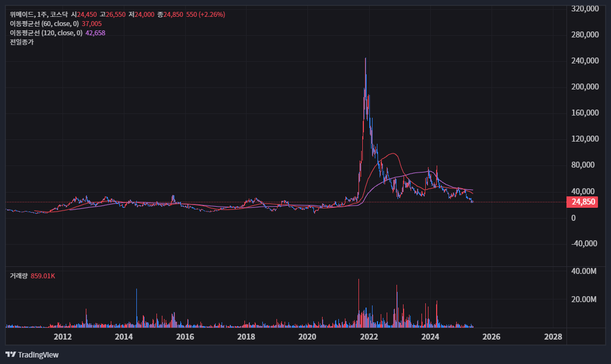Screen dimensions: 611x364
Task: Click the current price tag 24,850
Action: tap(582, 202)
